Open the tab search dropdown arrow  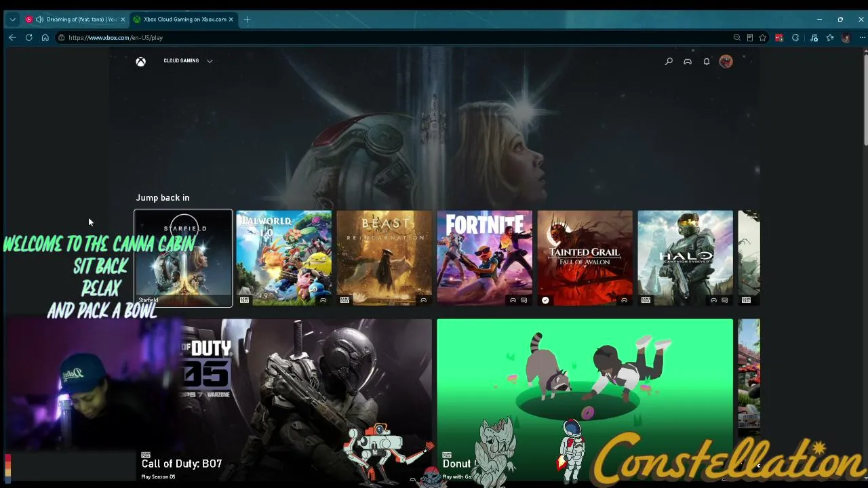tap(12, 20)
